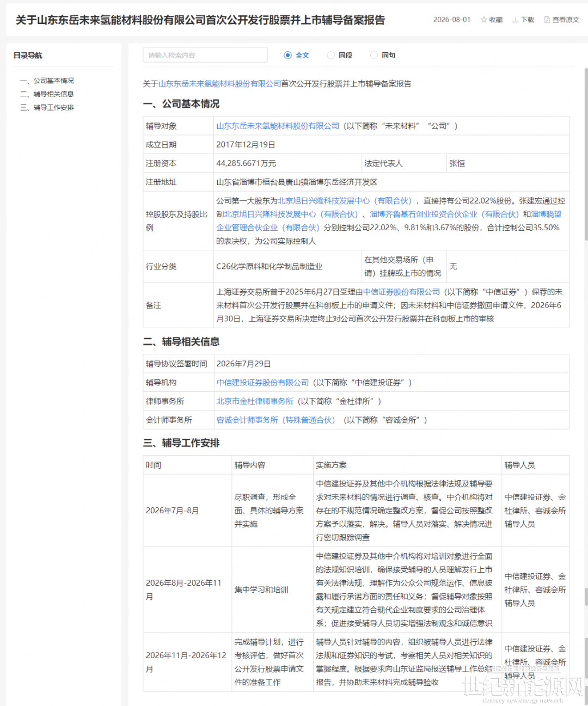Open 中信证券股份有限公司 link in 备注

coord(402,292)
